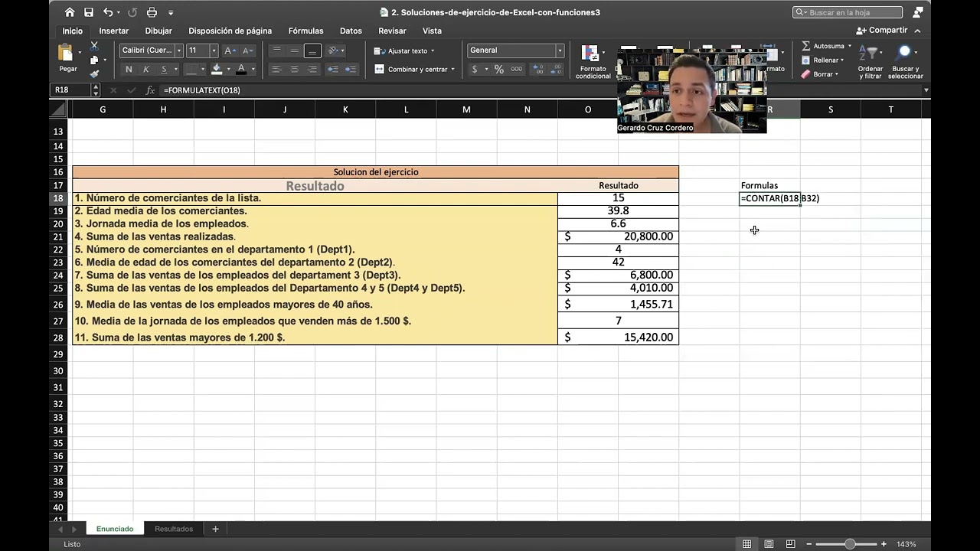This screenshot has width=980, height=551.
Task: Decrease decimal places
Action: coord(557,69)
